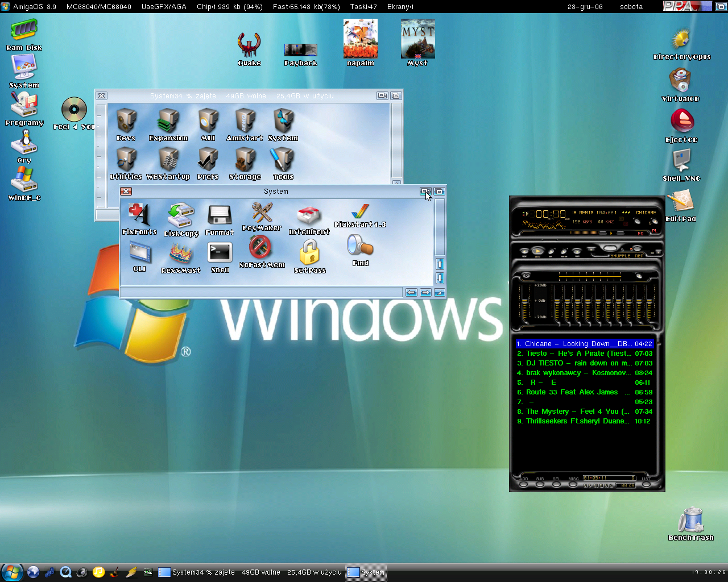Screen dimensions: 728x582
Task: Toggle REP repeat in the audio player
Action: (639, 256)
